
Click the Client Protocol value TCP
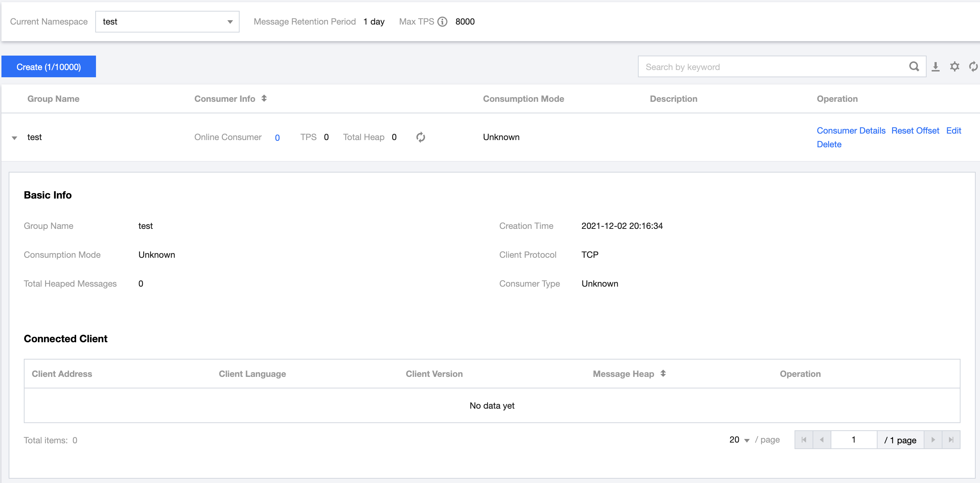pyautogui.click(x=590, y=254)
